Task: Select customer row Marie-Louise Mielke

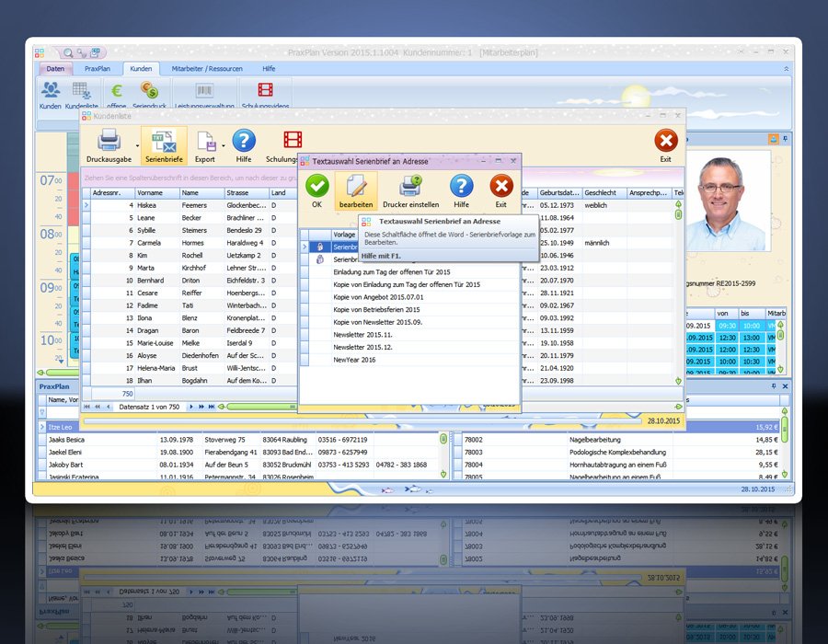Action: click(190, 343)
